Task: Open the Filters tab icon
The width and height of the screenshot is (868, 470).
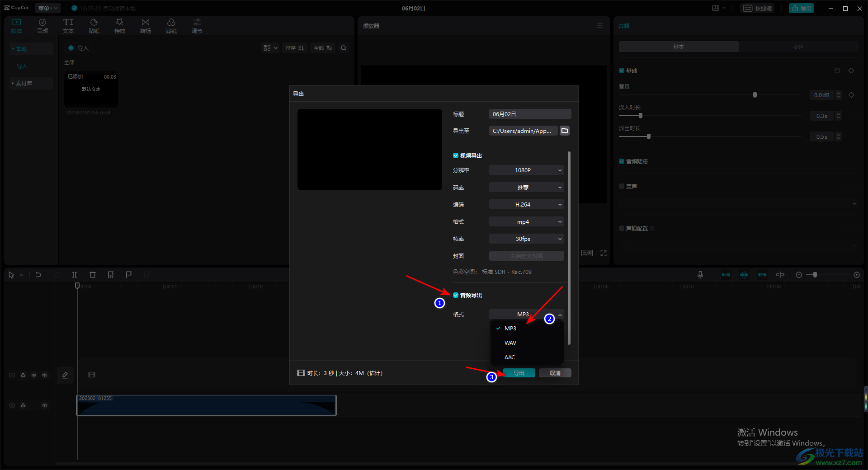Action: click(171, 22)
